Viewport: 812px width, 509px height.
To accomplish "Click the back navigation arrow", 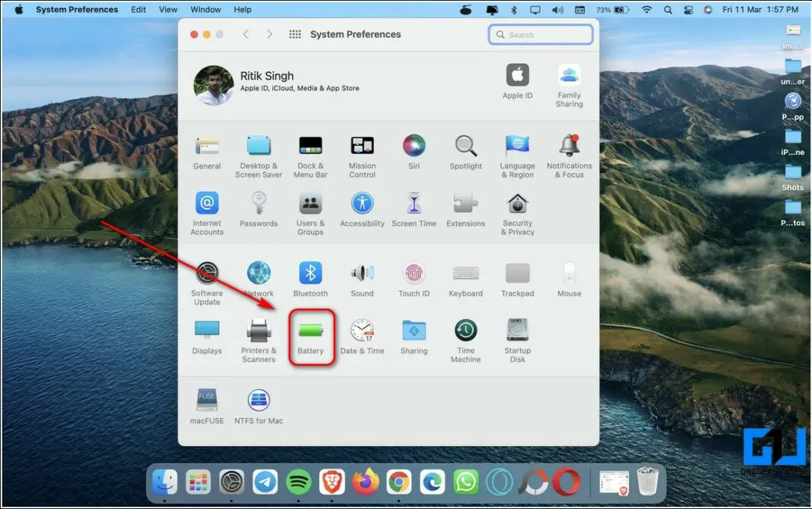I will (x=246, y=35).
